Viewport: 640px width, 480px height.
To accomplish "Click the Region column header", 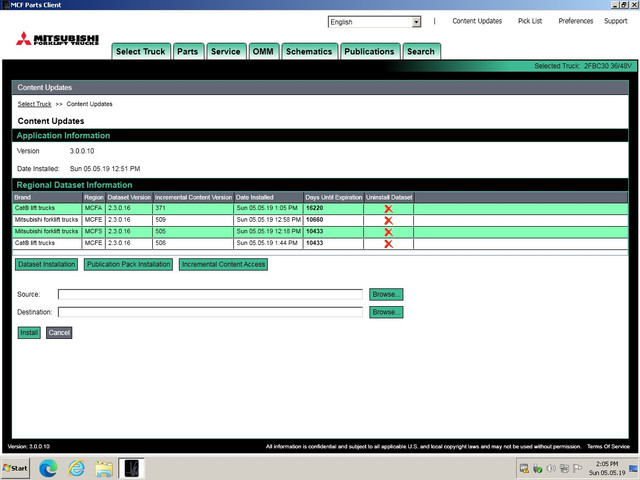I will pos(94,198).
